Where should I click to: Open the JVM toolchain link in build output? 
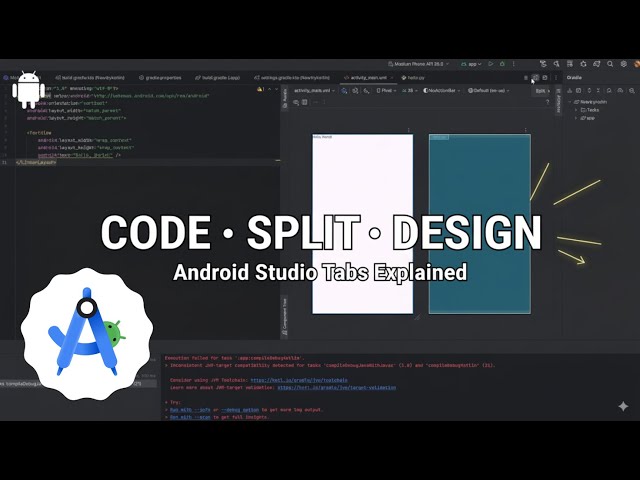[299, 380]
